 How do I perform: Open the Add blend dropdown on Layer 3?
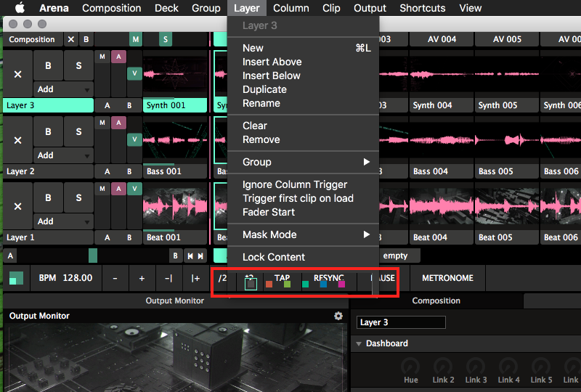63,89
